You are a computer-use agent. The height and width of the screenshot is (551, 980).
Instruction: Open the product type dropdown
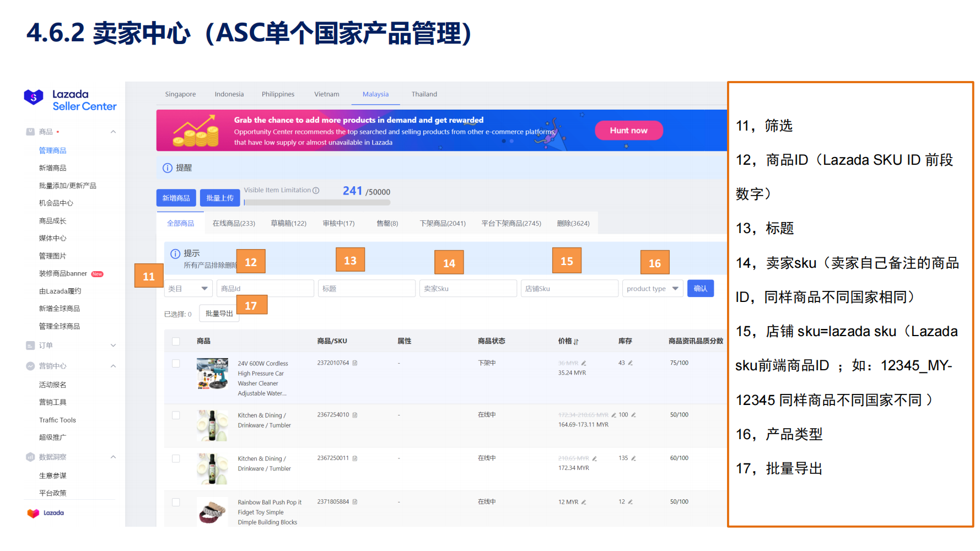tap(652, 288)
